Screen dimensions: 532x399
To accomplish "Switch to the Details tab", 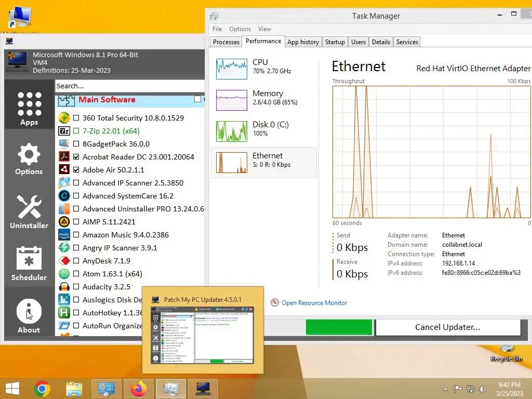I will click(x=381, y=42).
